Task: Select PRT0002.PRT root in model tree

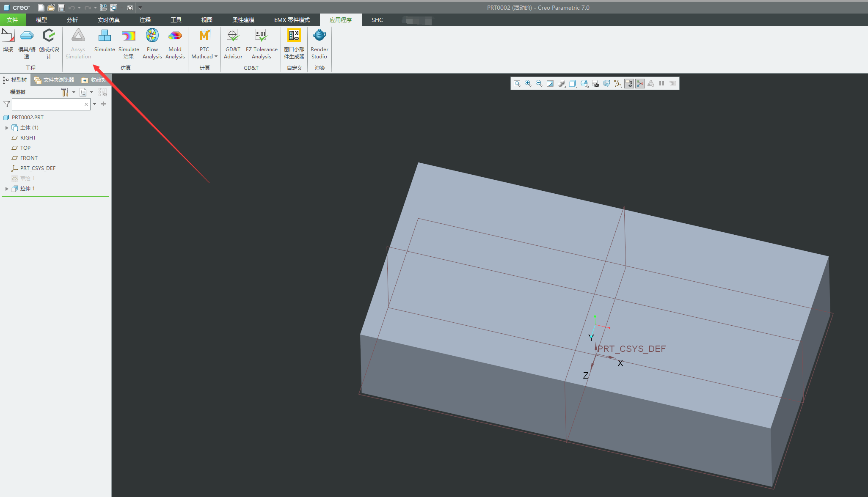Action: point(24,118)
